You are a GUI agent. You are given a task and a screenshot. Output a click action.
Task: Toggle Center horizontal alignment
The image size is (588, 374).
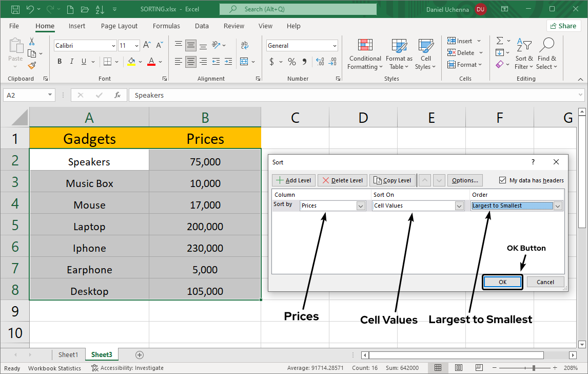click(x=191, y=61)
